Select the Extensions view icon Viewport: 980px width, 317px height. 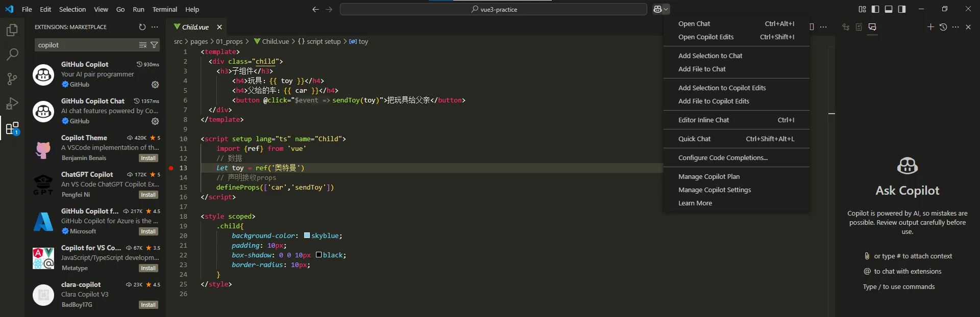[x=12, y=128]
